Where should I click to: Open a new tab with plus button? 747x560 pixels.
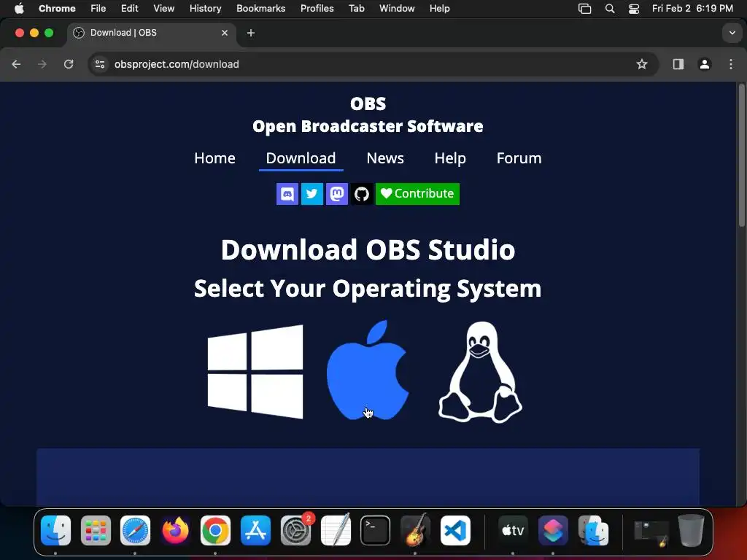(251, 33)
